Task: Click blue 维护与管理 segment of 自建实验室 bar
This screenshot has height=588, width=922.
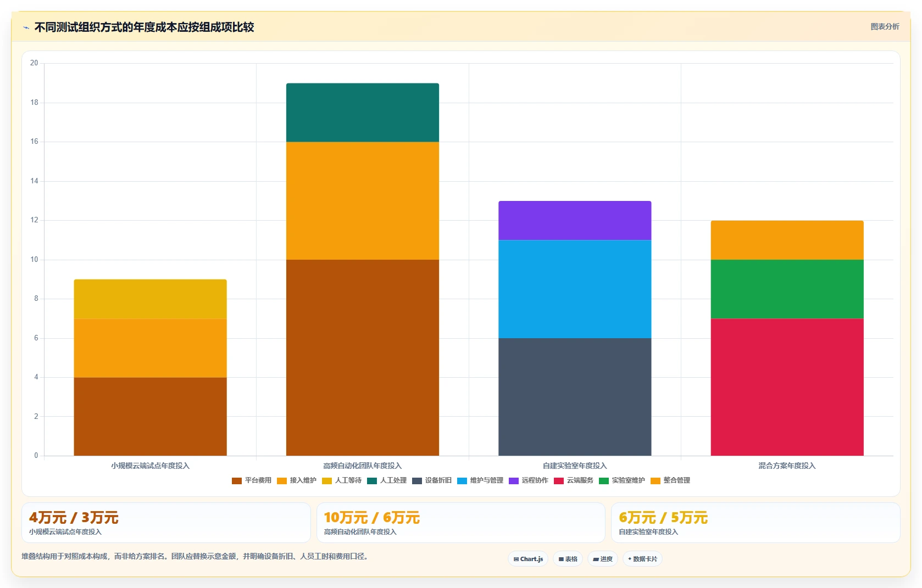Action: click(x=575, y=289)
